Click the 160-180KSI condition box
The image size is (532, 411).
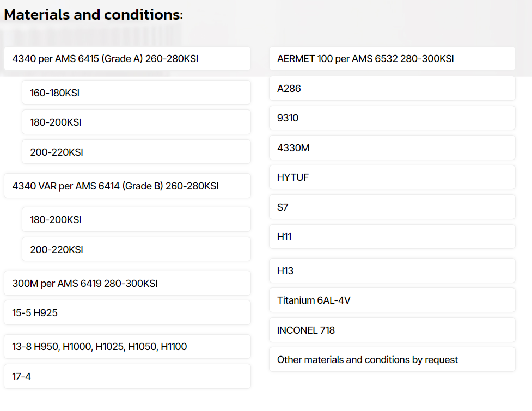[136, 93]
